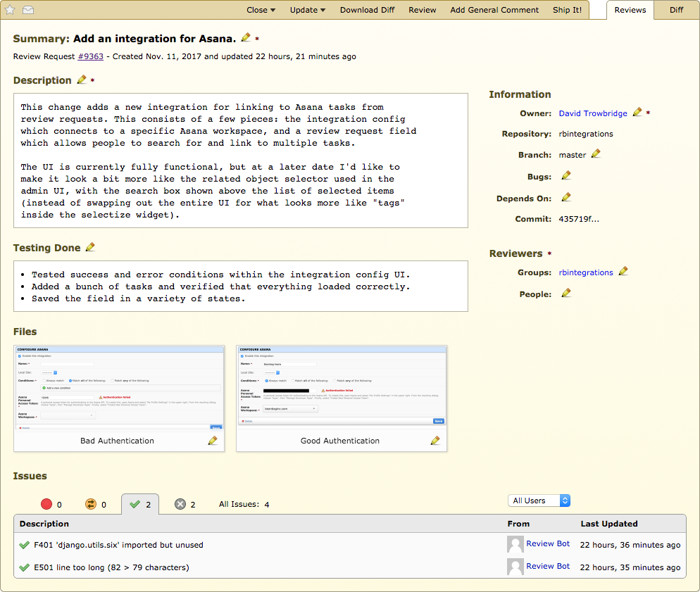
Task: Click the Last Updated column header
Action: (x=609, y=524)
